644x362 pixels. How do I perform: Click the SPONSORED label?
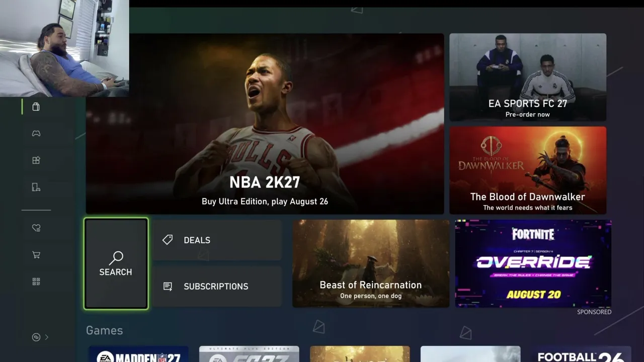pos(594,312)
